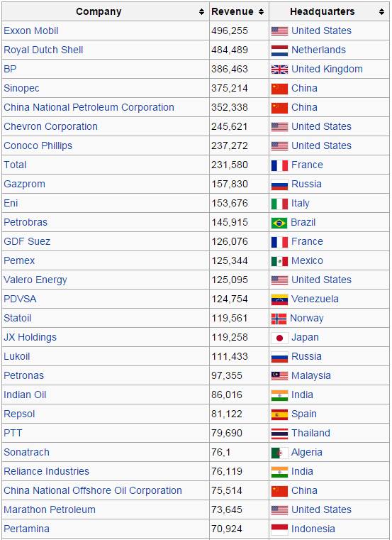The height and width of the screenshot is (540, 392).
Task: Sort table by Headquarters column arrows
Action: pos(381,12)
